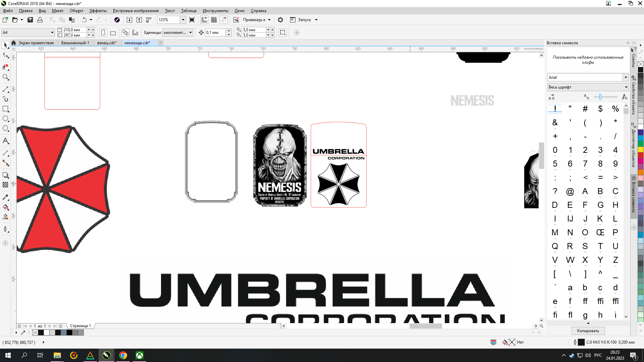Toggle Show grid button
The image size is (644, 362).
tap(214, 20)
